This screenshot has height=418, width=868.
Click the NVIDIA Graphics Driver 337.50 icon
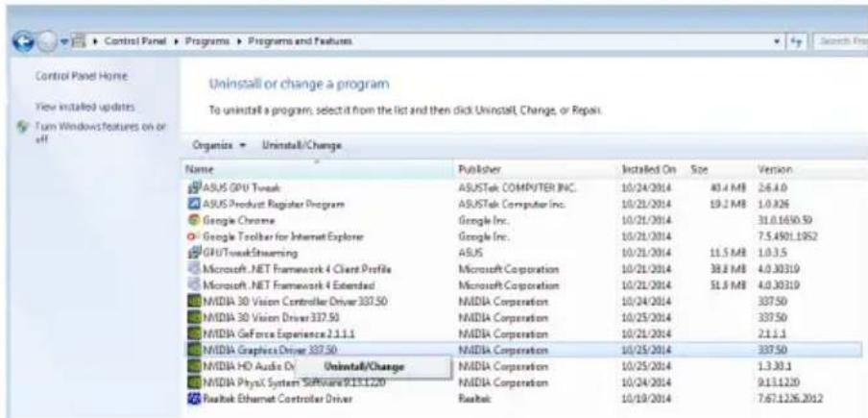pyautogui.click(x=192, y=350)
